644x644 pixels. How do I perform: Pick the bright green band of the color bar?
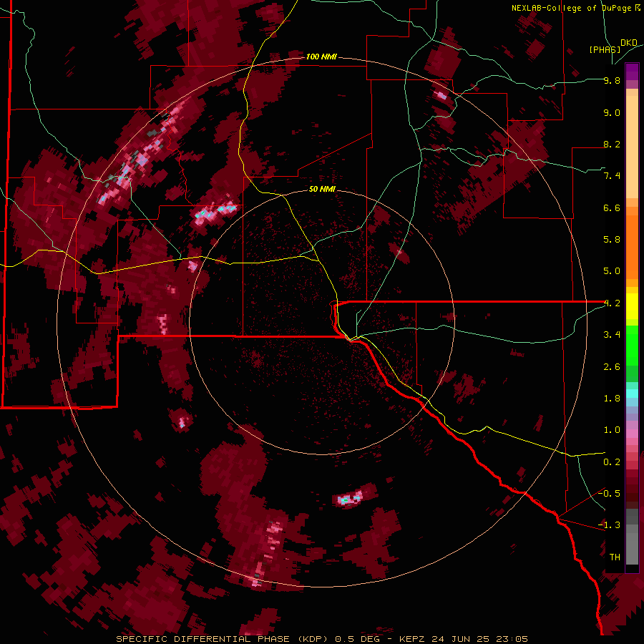[632, 346]
